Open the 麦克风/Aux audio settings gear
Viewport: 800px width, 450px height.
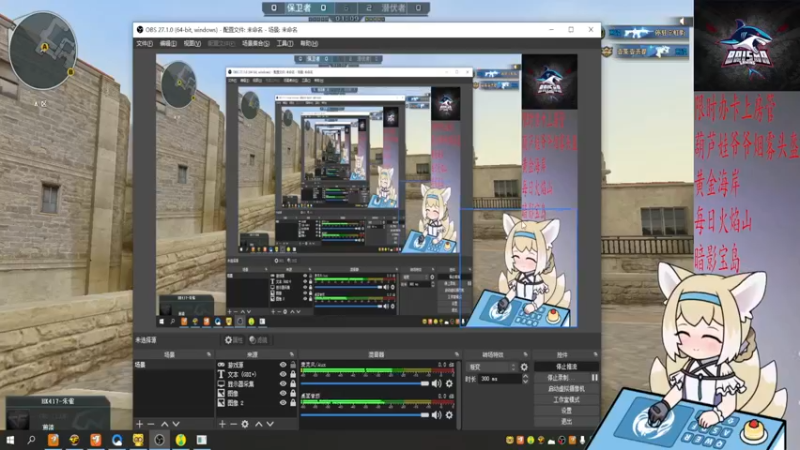[449, 383]
